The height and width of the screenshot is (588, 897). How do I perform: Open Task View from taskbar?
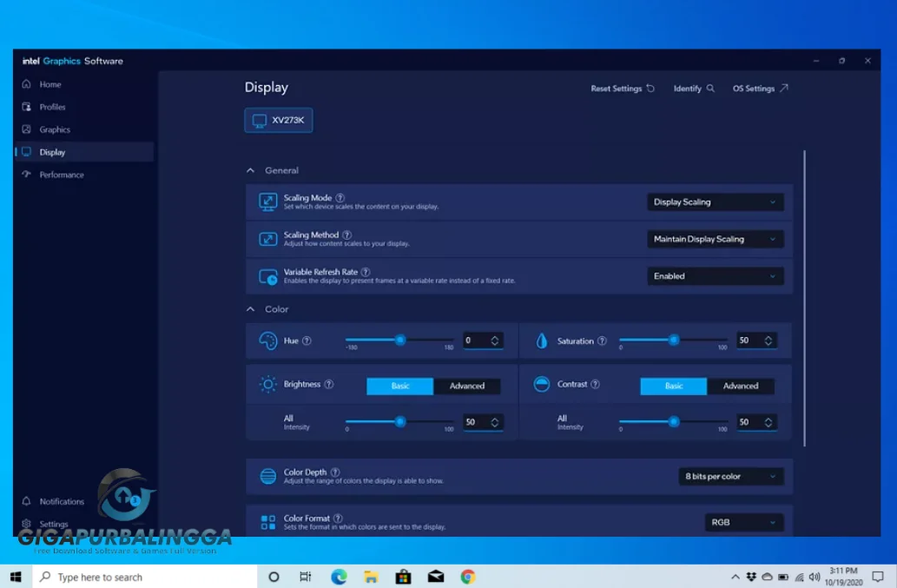coord(306,577)
